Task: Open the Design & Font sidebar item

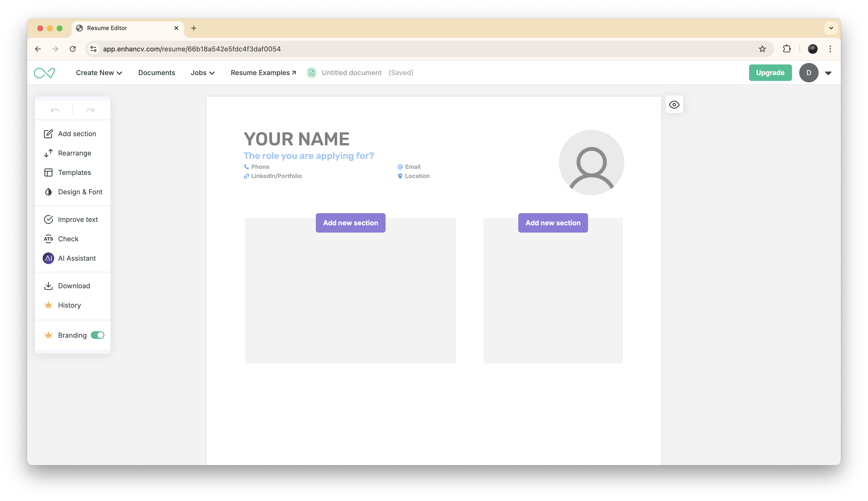Action: point(73,192)
